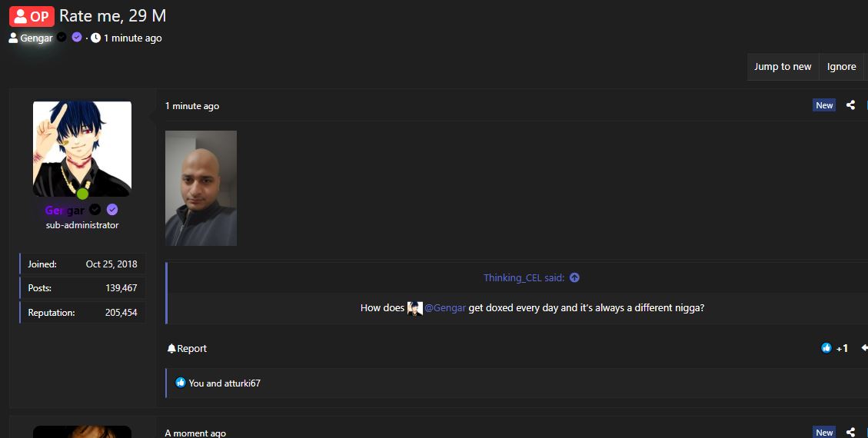The image size is (868, 438).
Task: Click the Ignore thread button
Action: (x=841, y=67)
